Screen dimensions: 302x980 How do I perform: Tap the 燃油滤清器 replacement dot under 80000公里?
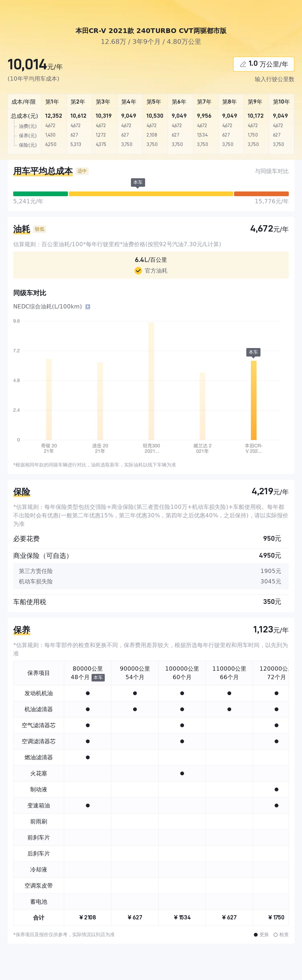coord(88,757)
